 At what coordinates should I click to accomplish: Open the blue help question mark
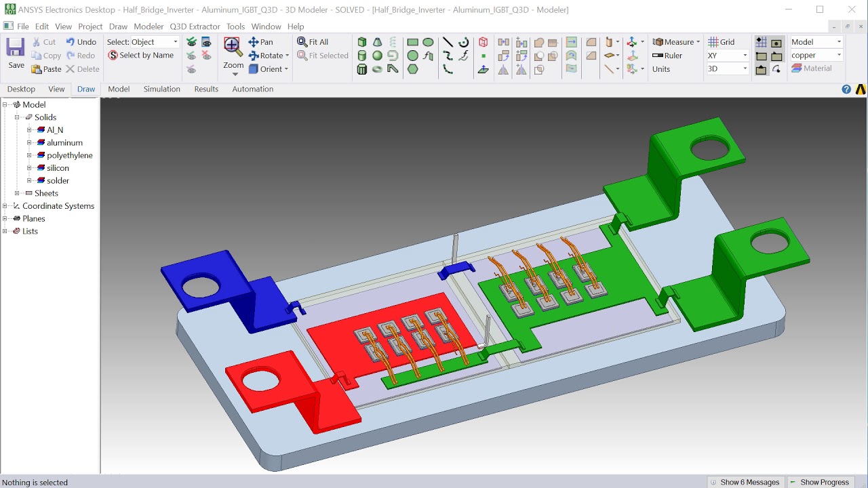(x=846, y=89)
